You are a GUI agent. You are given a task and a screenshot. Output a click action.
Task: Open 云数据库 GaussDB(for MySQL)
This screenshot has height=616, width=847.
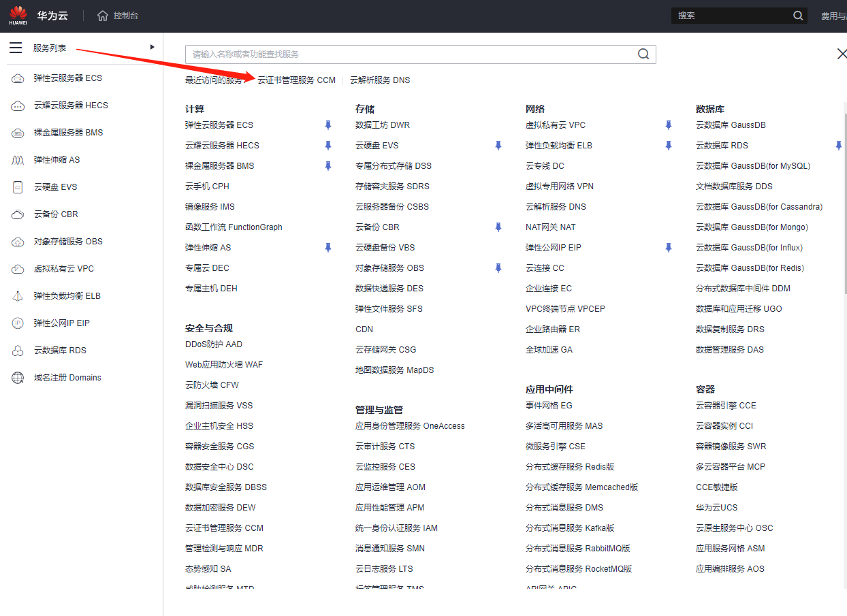pyautogui.click(x=753, y=166)
